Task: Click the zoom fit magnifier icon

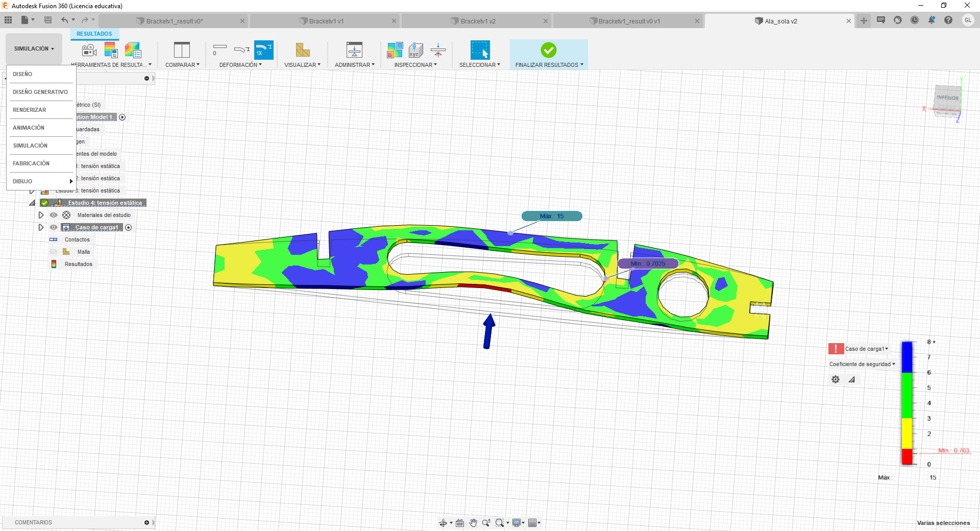Action: 500,523
